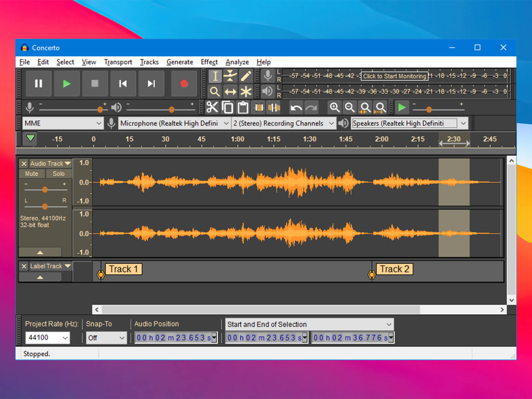Screen dimensions: 532x399
Task: Select the Selection (I-beam) tool
Action: (x=215, y=76)
